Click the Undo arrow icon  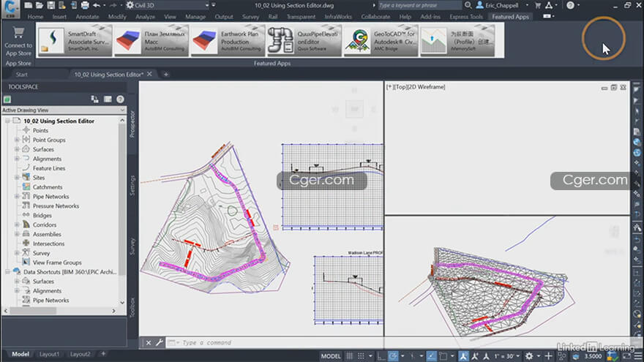point(97,5)
